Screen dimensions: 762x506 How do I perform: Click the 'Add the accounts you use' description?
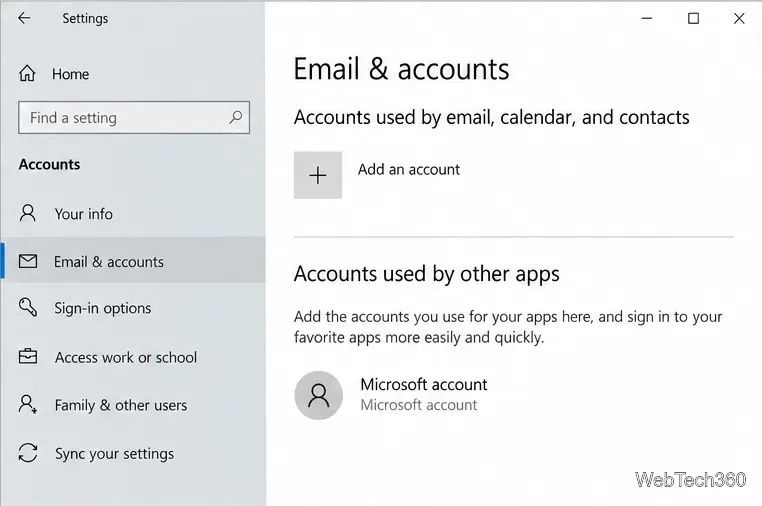pos(508,327)
